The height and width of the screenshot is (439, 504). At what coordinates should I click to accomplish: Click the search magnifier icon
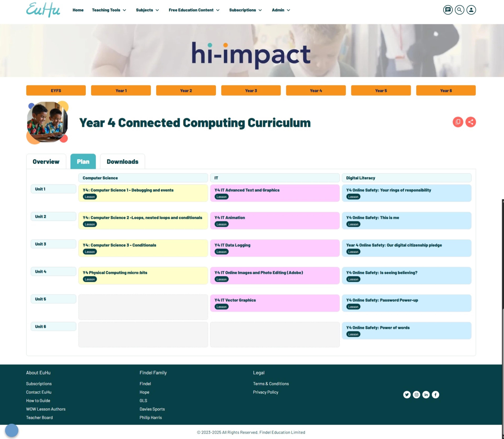[x=459, y=10]
